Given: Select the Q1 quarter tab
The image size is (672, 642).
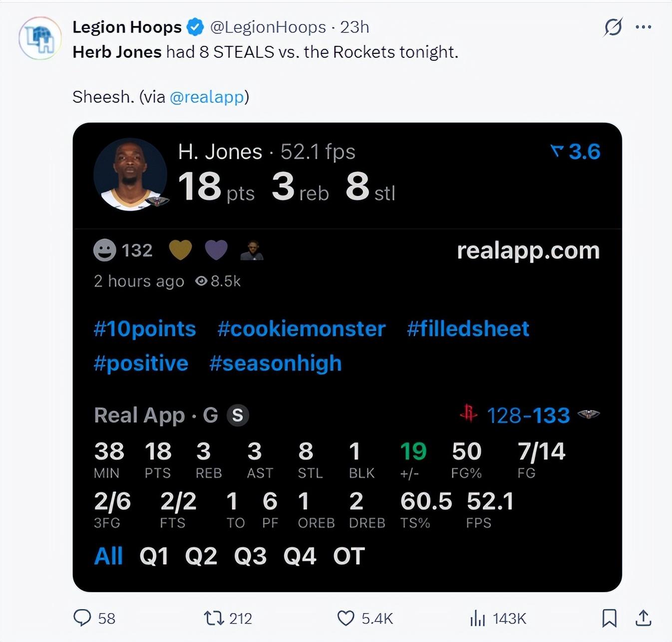Looking at the screenshot, I should pyautogui.click(x=154, y=556).
